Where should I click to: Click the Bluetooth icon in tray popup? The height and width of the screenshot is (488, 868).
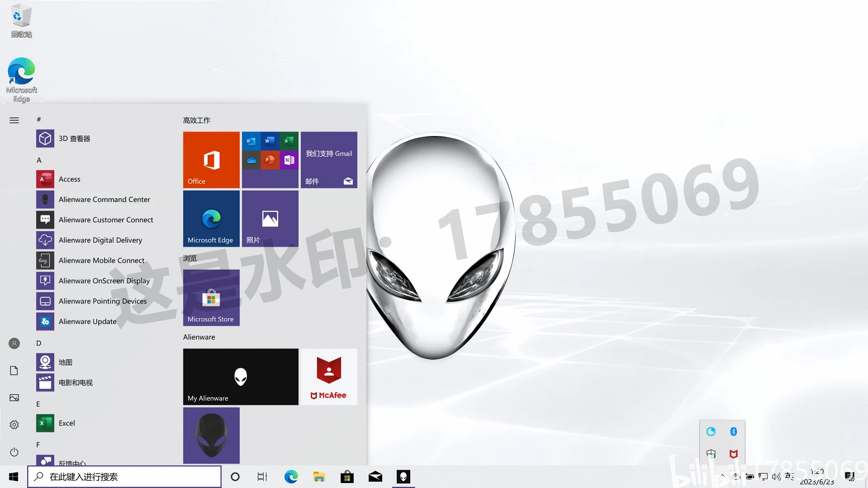point(733,431)
